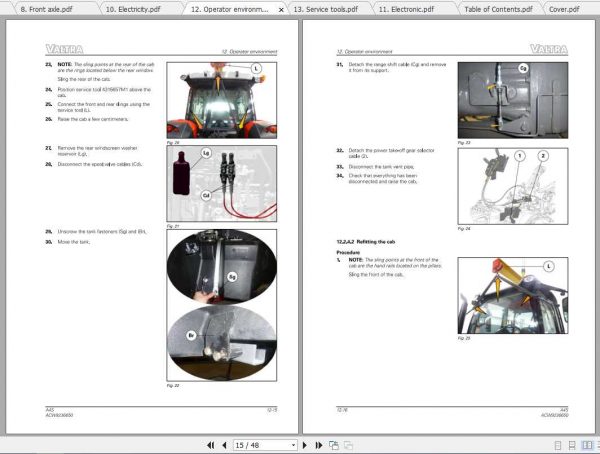
Task: Select the two-page facing view
Action: point(587,445)
